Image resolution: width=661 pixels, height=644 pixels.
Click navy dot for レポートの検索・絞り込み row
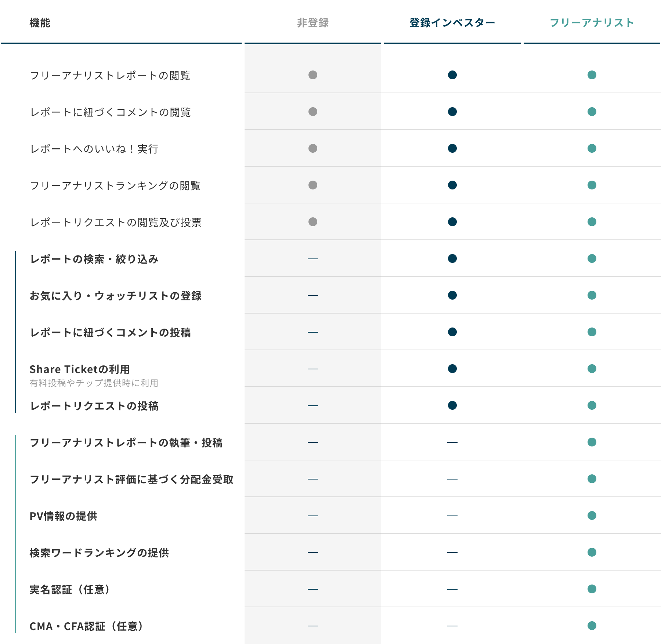452,258
